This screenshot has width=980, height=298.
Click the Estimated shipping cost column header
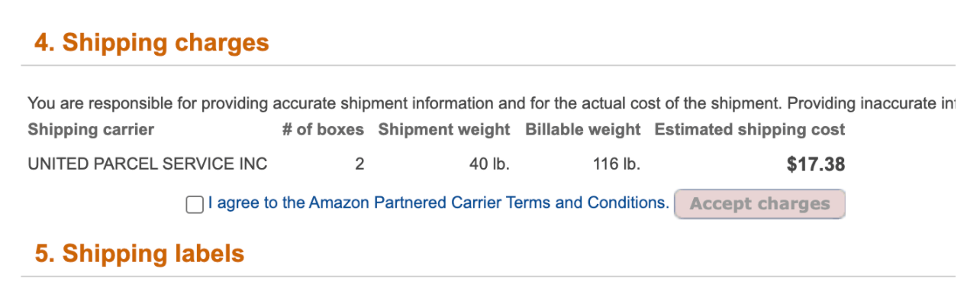coord(750,130)
